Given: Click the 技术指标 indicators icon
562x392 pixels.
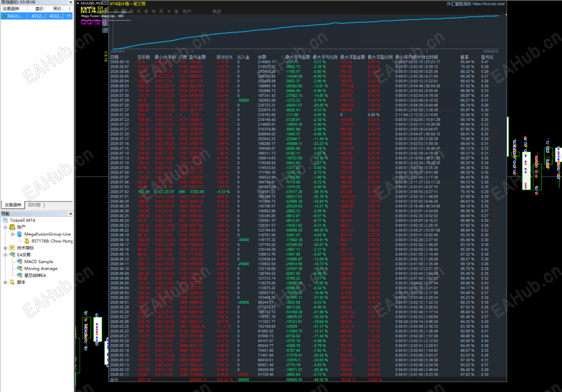Looking at the screenshot, I should tap(12, 248).
